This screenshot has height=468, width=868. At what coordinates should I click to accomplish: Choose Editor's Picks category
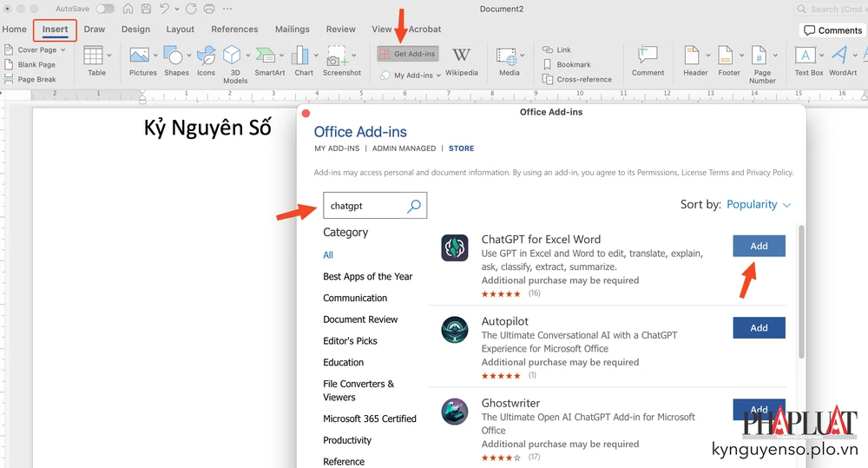pos(350,341)
